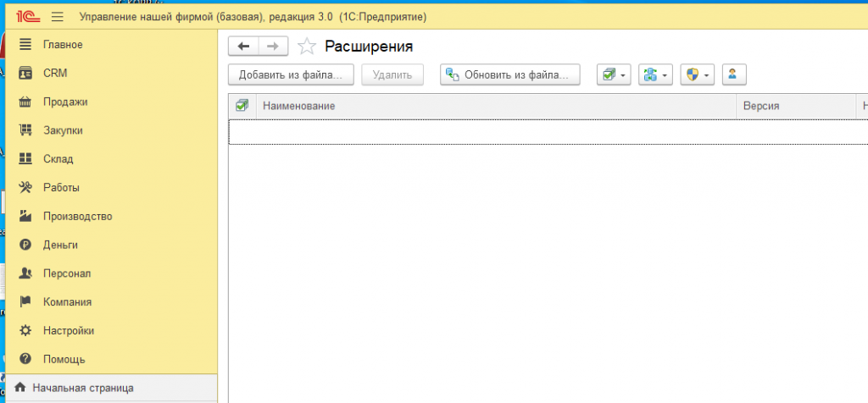
Task: Click the Компания flag icon
Action: coord(25,302)
